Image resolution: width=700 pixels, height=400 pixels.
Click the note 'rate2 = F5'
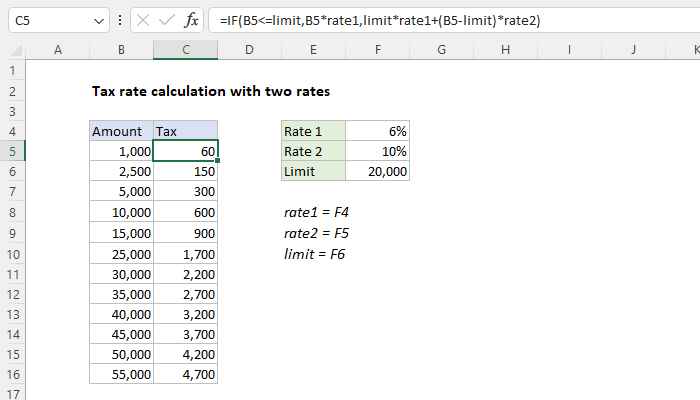[x=316, y=233]
